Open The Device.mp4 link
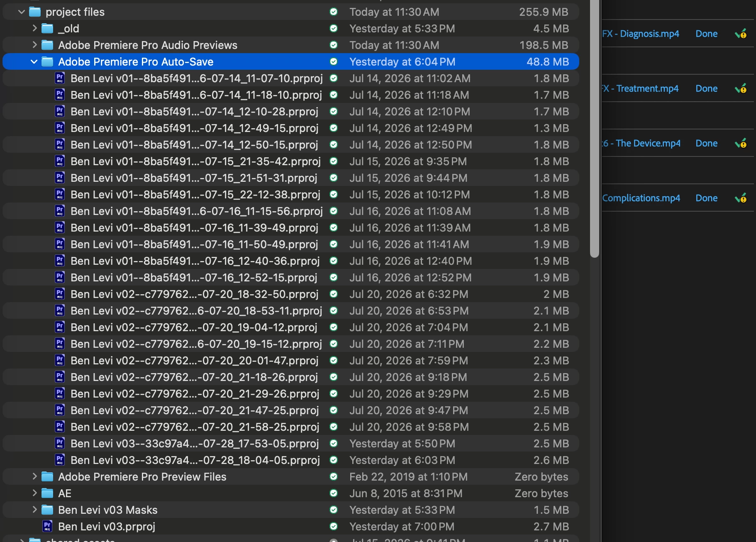 (641, 143)
